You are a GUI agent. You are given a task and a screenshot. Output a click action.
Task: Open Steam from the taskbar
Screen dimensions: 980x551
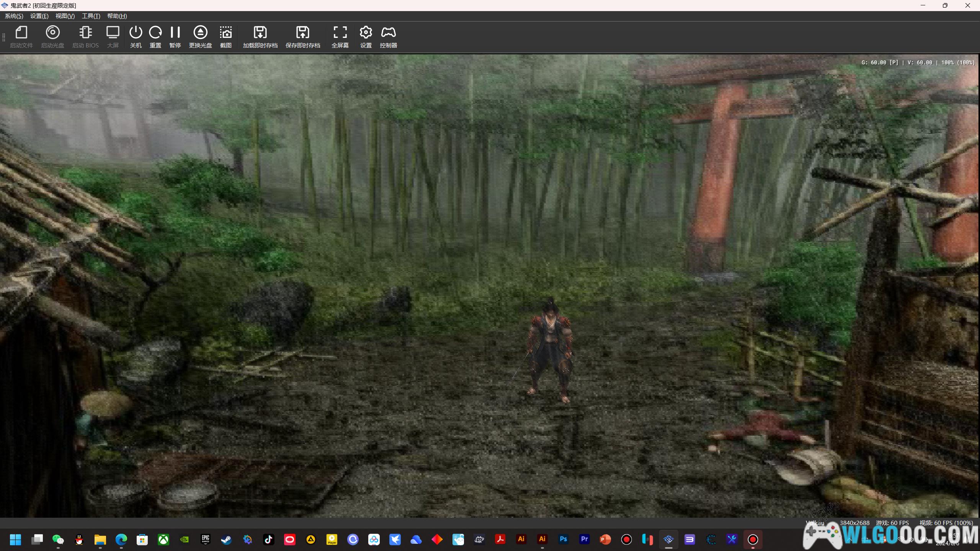coord(226,540)
